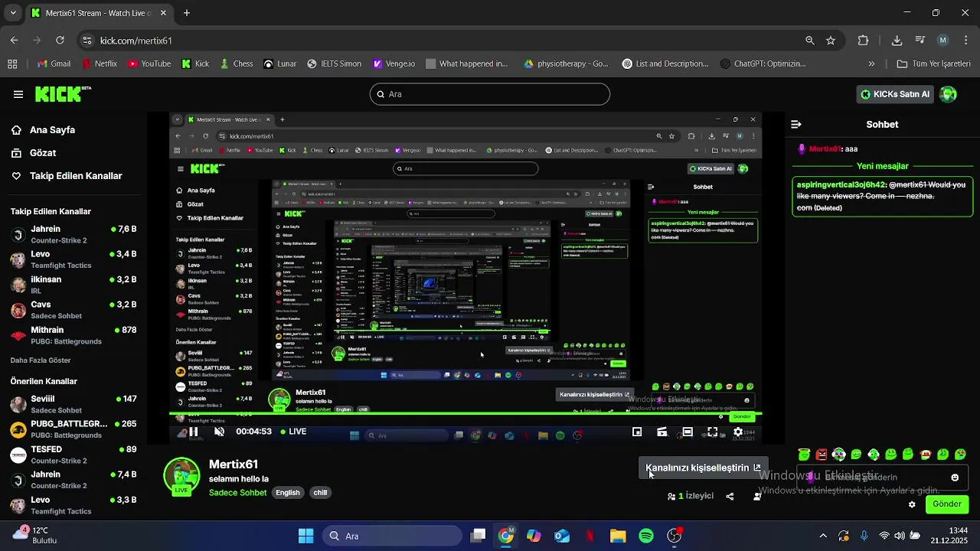This screenshot has height=551, width=980.
Task: Open the Kick hamburger sidebar menu
Action: (x=18, y=94)
